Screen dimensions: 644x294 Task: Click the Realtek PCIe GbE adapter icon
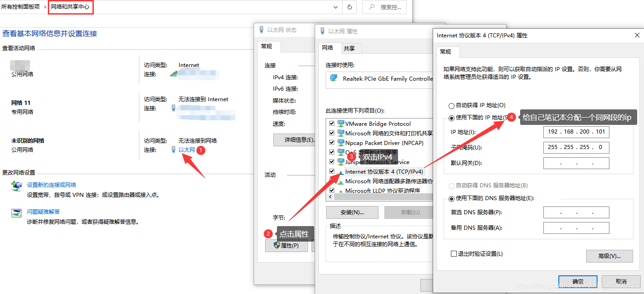click(333, 78)
